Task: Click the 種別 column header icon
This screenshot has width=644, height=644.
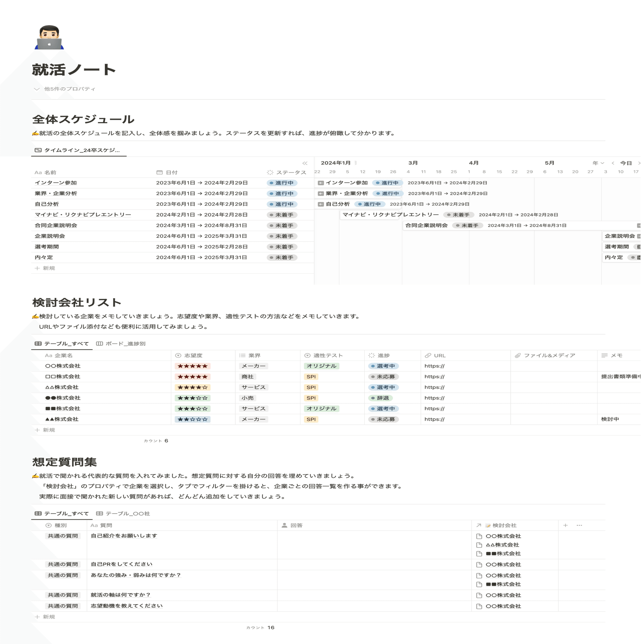Action: coord(49,526)
